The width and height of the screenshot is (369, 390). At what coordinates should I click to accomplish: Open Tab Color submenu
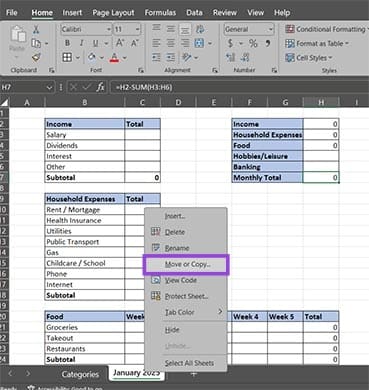(x=186, y=312)
